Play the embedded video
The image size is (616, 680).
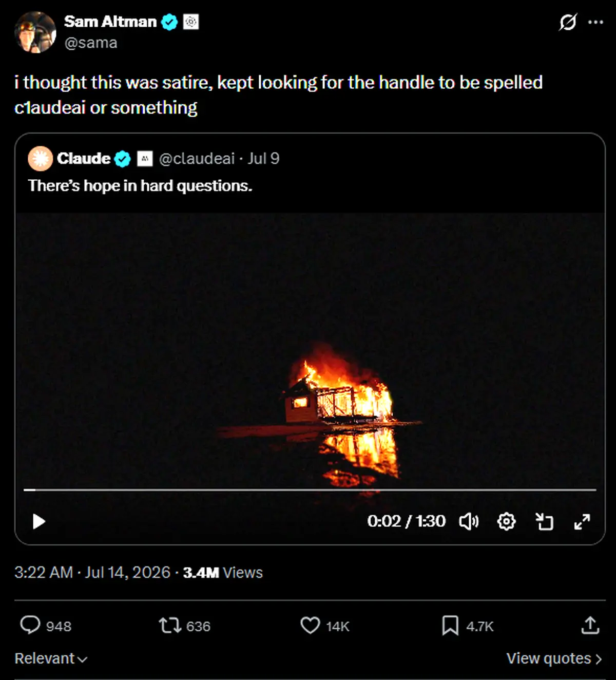pyautogui.click(x=39, y=521)
